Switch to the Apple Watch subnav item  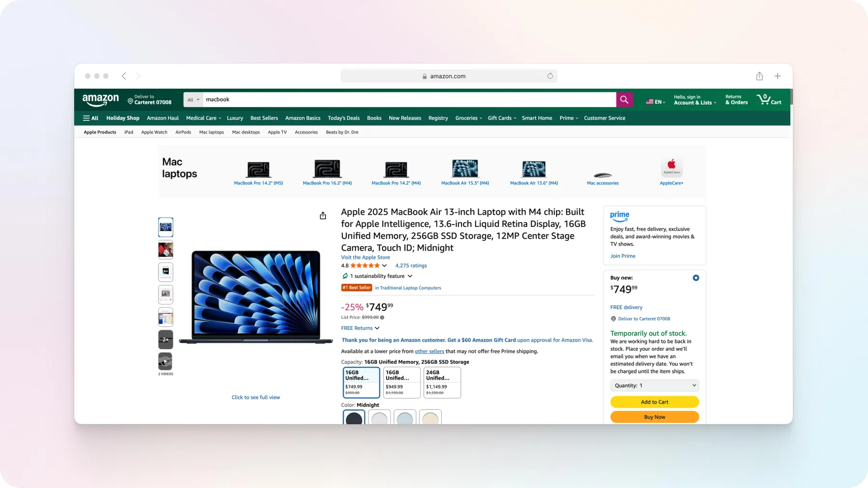coord(154,132)
